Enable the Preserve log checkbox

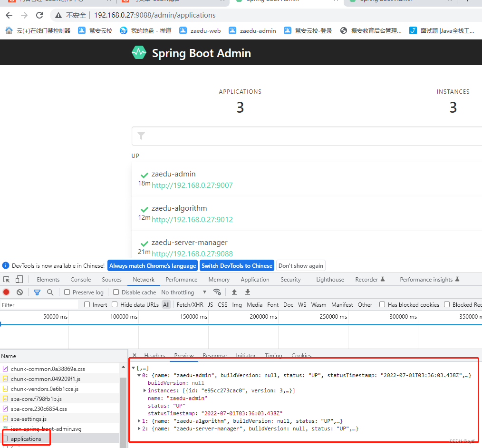67,292
